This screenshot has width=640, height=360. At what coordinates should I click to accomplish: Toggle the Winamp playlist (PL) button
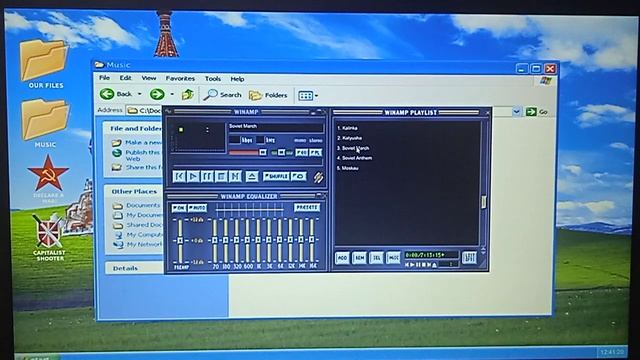(315, 153)
